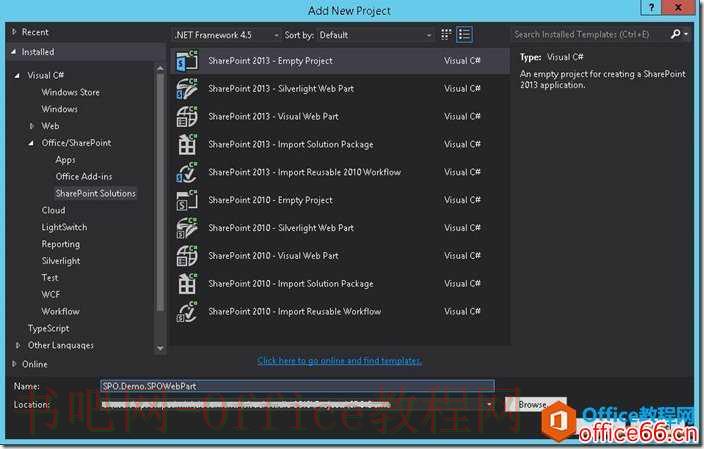Select the LightSwitch category
The height and width of the screenshot is (449, 704).
tap(64, 227)
